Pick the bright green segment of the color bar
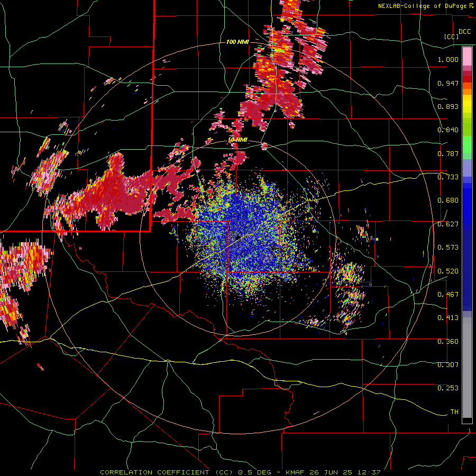 pyautogui.click(x=467, y=144)
